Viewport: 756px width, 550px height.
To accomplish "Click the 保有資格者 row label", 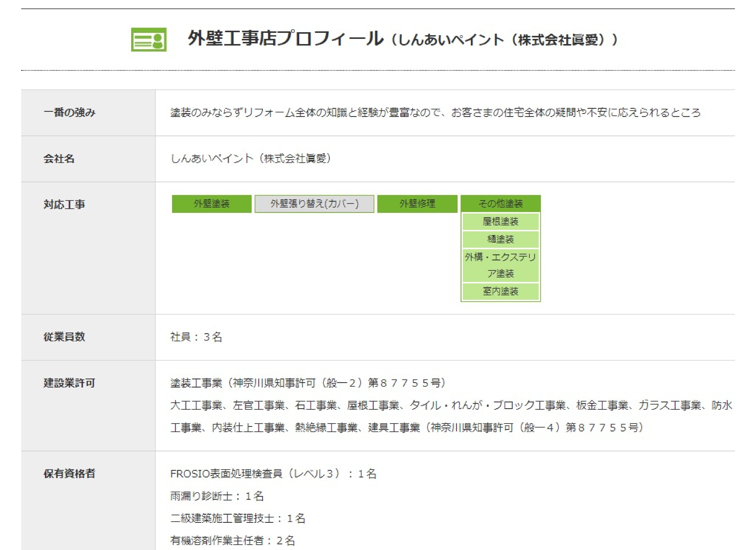I will (69, 473).
